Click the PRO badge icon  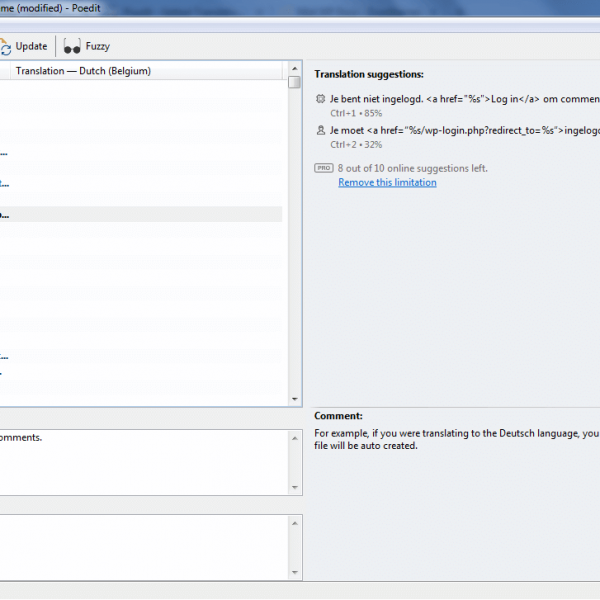324,168
